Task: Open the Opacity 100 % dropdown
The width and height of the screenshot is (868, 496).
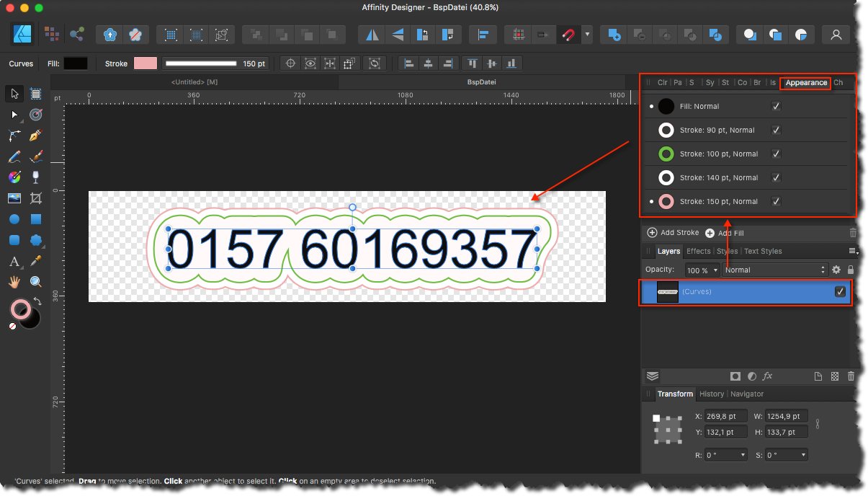Action: 701,270
